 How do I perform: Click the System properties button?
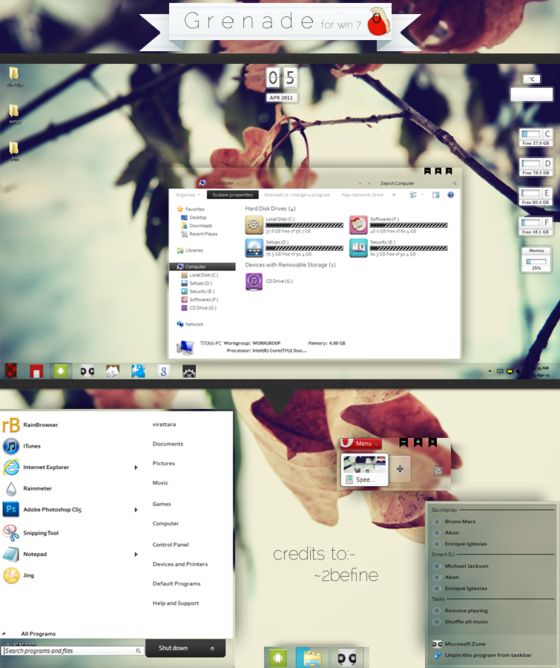(x=233, y=195)
